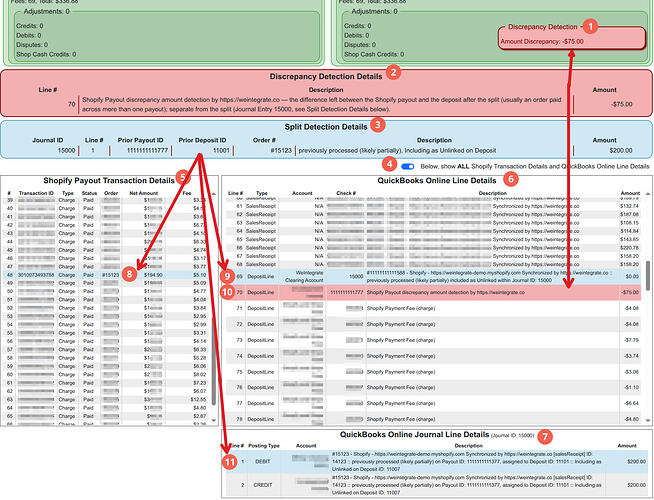Click check number 15000 on DepositLine 69

pyautogui.click(x=356, y=276)
